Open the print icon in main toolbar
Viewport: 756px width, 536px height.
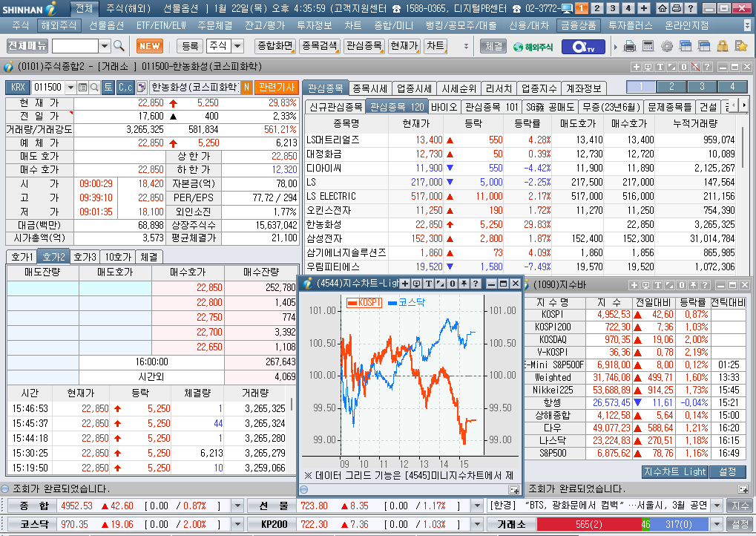coord(630,46)
